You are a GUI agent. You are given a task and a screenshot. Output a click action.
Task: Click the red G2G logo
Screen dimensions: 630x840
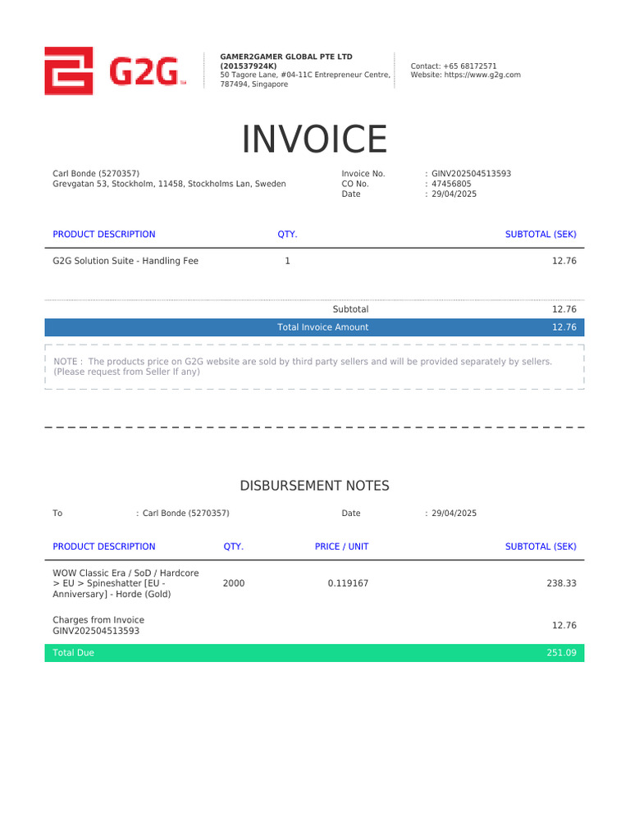click(x=115, y=71)
